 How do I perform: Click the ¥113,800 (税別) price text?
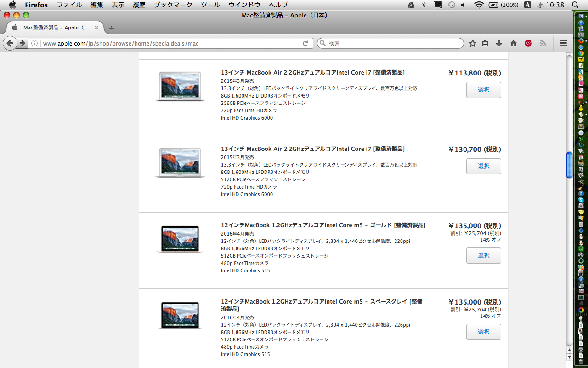(x=475, y=73)
